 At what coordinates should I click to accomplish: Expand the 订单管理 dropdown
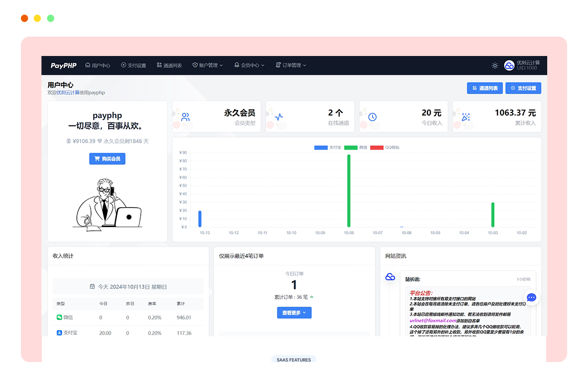point(291,65)
